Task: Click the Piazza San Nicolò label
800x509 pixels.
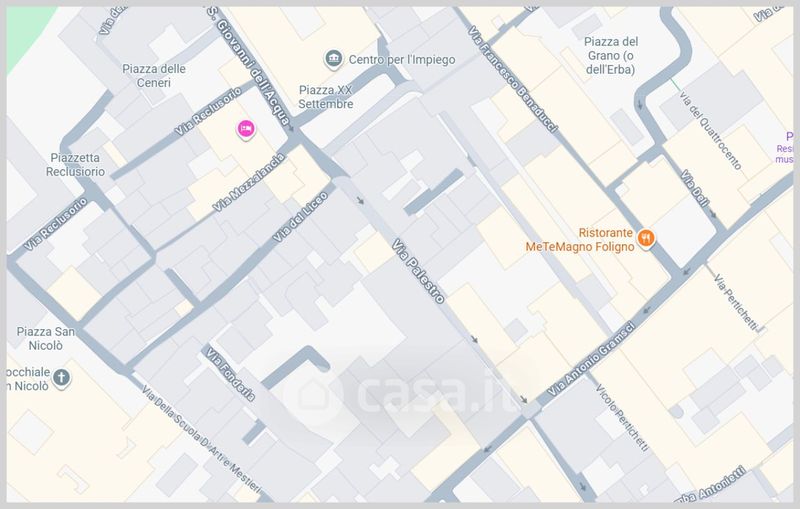Action: 45,339
